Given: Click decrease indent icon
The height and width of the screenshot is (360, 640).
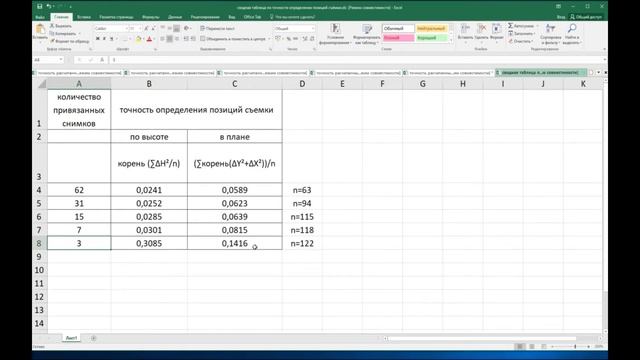Looking at the screenshot, I should pos(186,39).
